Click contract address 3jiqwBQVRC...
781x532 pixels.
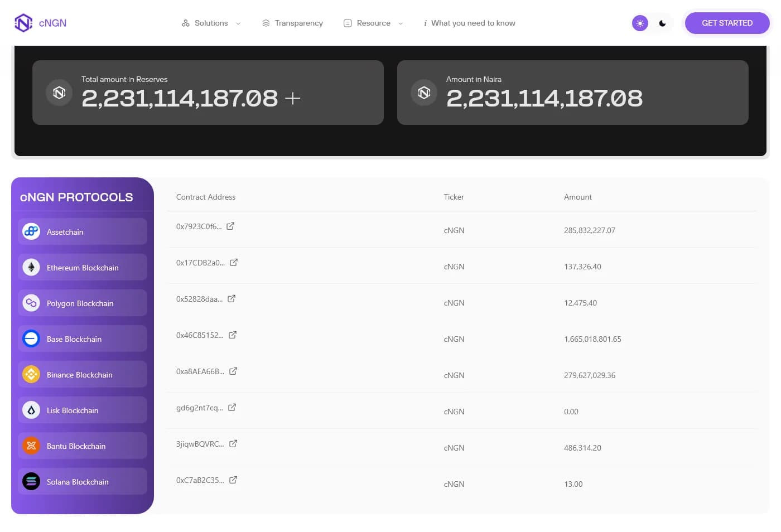200,444
